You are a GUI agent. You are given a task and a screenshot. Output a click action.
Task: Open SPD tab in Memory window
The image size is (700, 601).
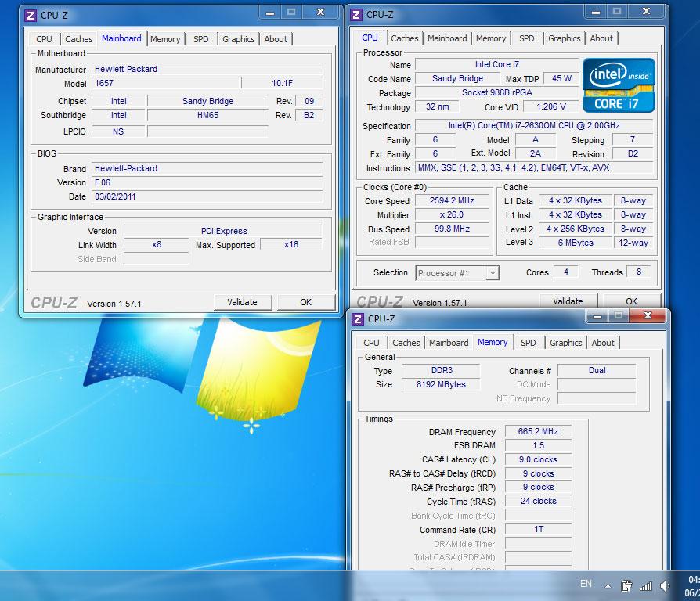click(528, 343)
